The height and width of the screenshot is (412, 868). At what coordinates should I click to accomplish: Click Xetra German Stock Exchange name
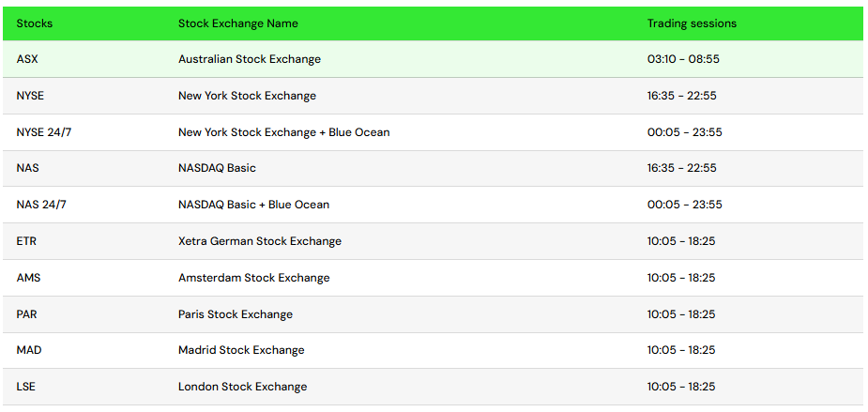[260, 241]
